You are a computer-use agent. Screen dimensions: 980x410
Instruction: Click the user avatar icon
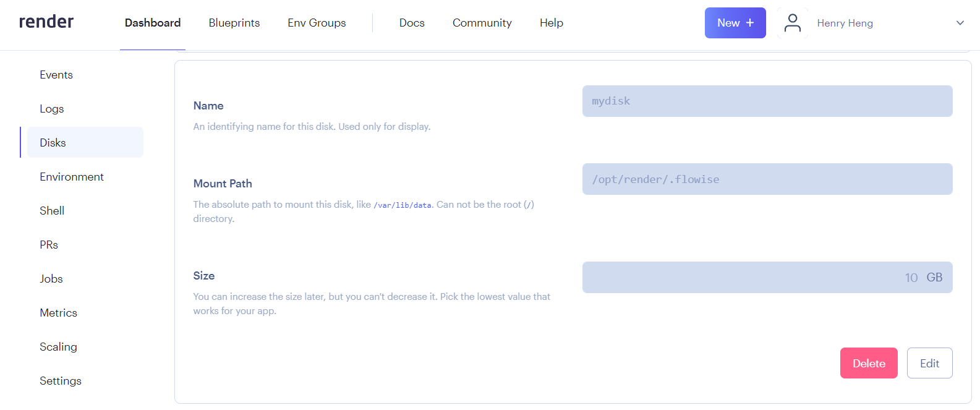click(792, 23)
